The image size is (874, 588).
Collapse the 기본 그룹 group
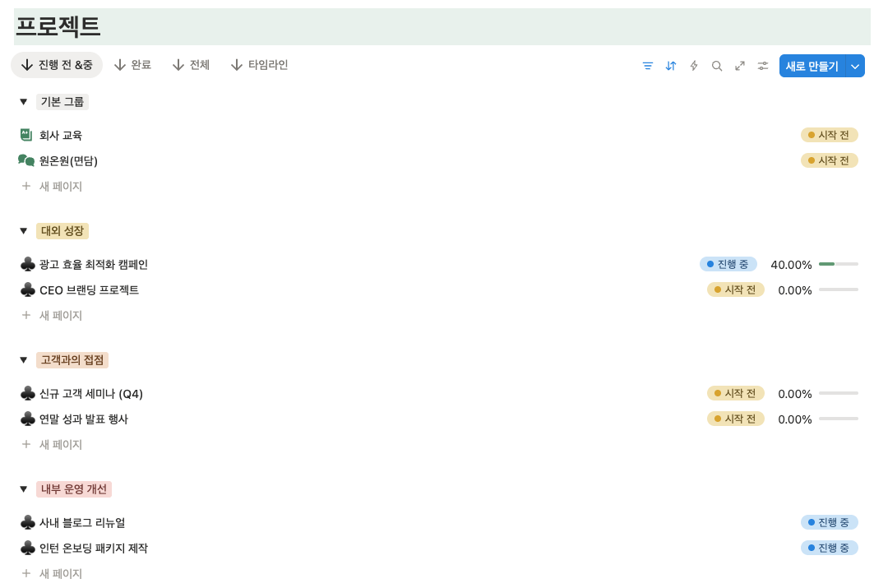24,102
